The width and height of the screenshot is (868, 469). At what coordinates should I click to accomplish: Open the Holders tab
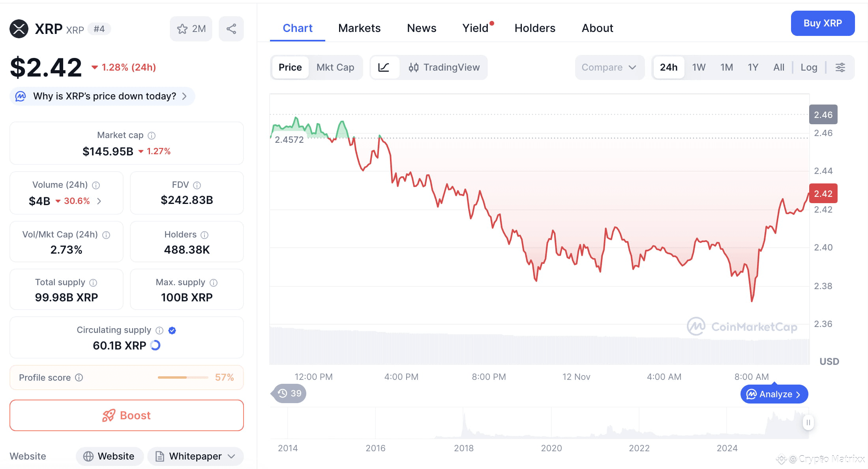click(534, 28)
